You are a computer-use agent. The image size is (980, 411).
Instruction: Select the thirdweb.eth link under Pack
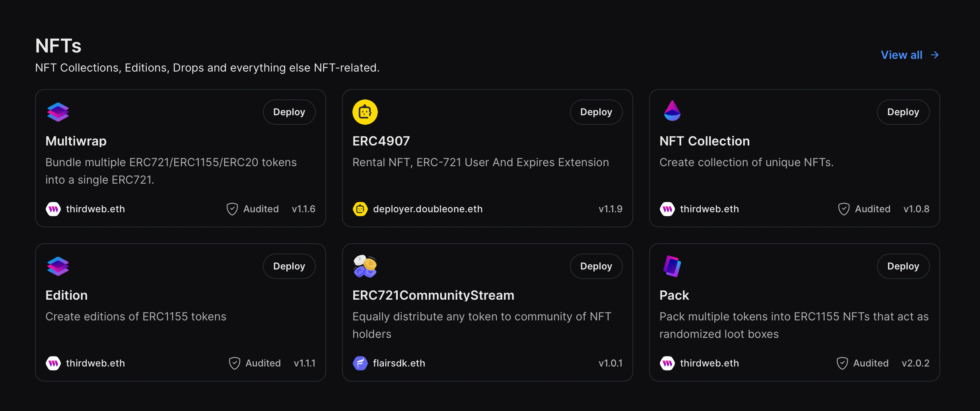pyautogui.click(x=710, y=363)
